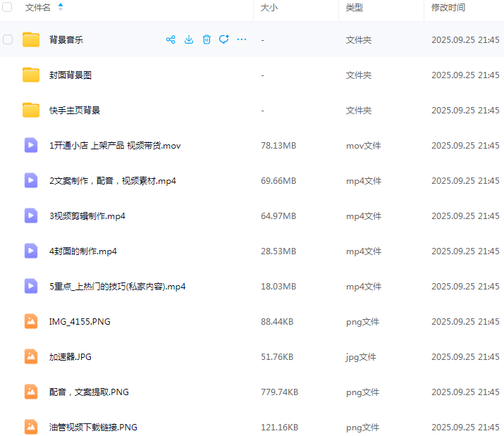This screenshot has height=436, width=504.
Task: Click the fourth action icon on 背景音乐 row
Action: 224,39
